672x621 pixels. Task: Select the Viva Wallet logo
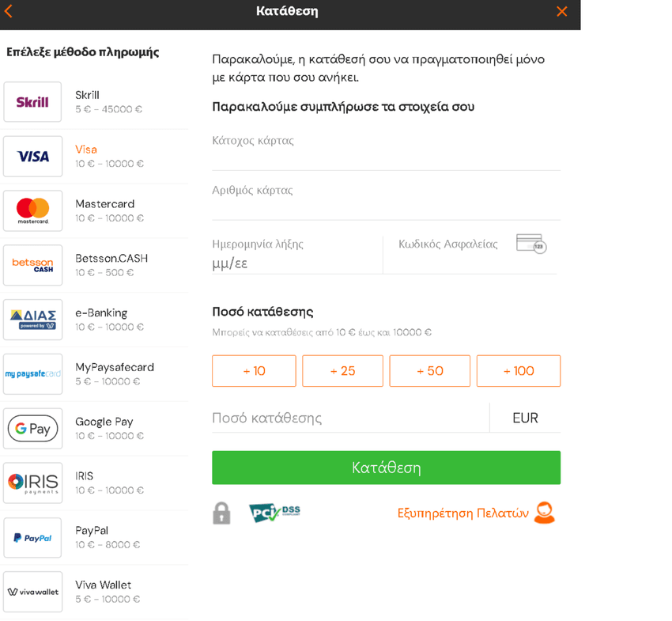(32, 592)
